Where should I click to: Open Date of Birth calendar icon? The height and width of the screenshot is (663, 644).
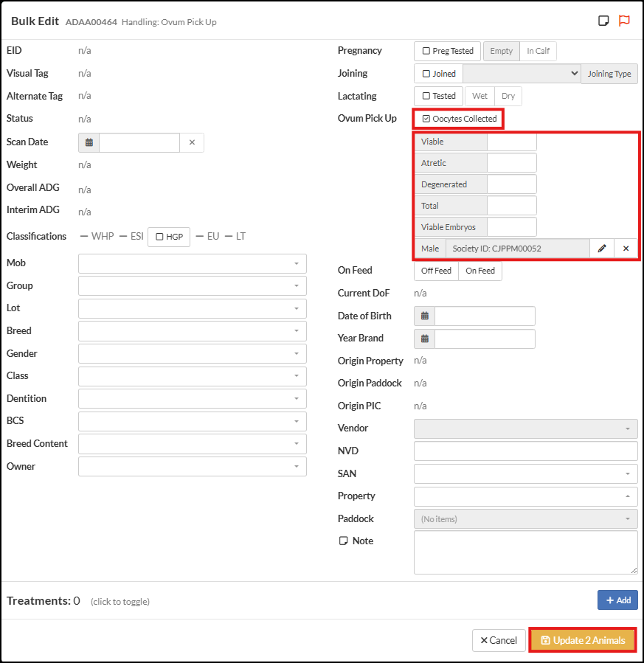[x=425, y=316]
